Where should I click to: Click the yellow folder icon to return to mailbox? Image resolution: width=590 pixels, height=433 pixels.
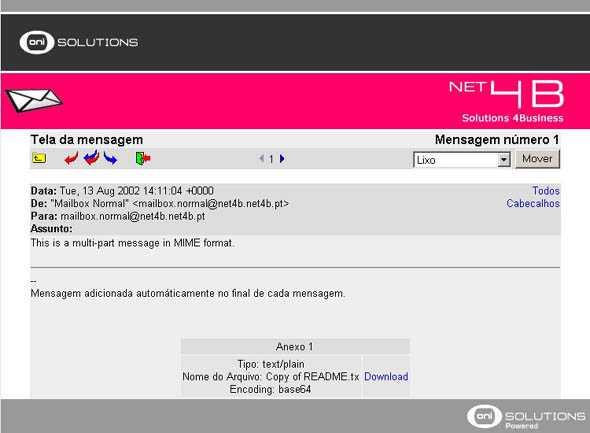pos(39,158)
